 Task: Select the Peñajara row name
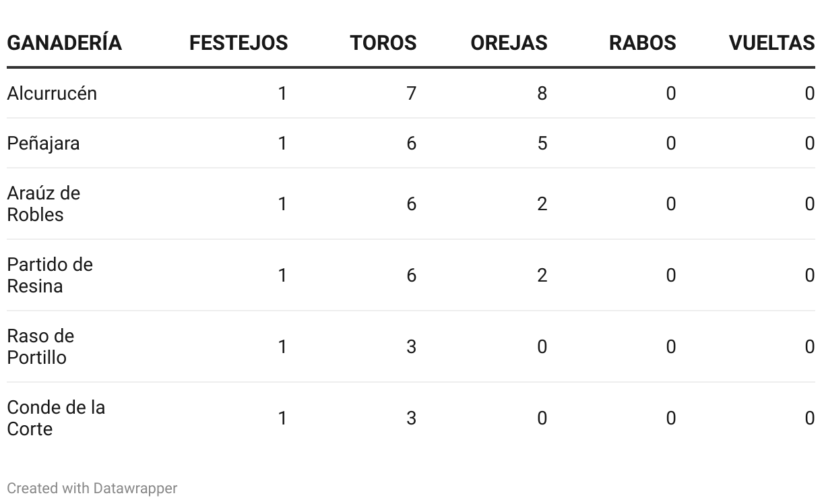43,143
